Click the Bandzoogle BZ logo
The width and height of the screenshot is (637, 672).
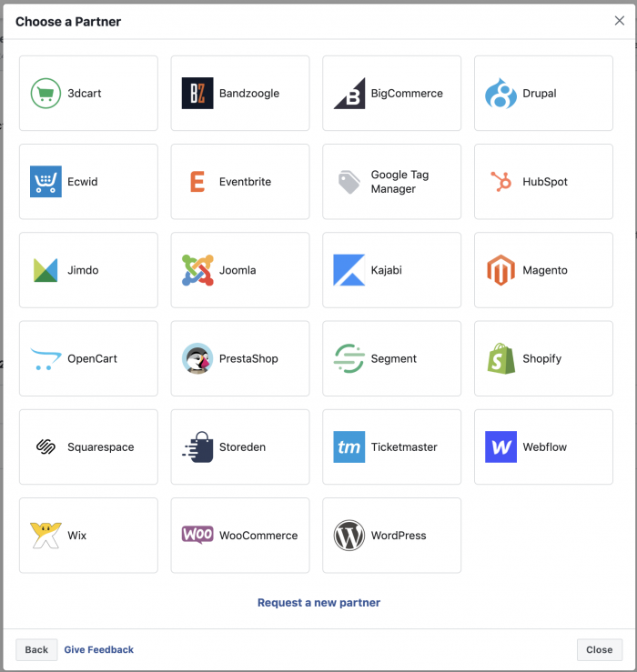click(197, 93)
